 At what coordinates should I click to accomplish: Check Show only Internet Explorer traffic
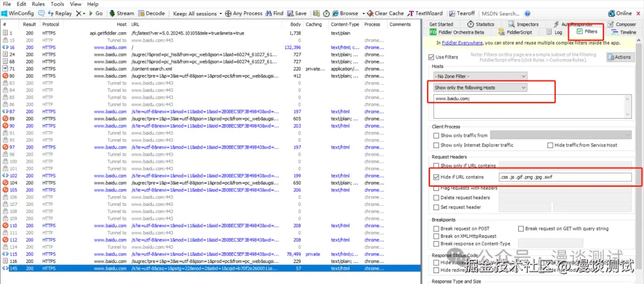[436, 145]
